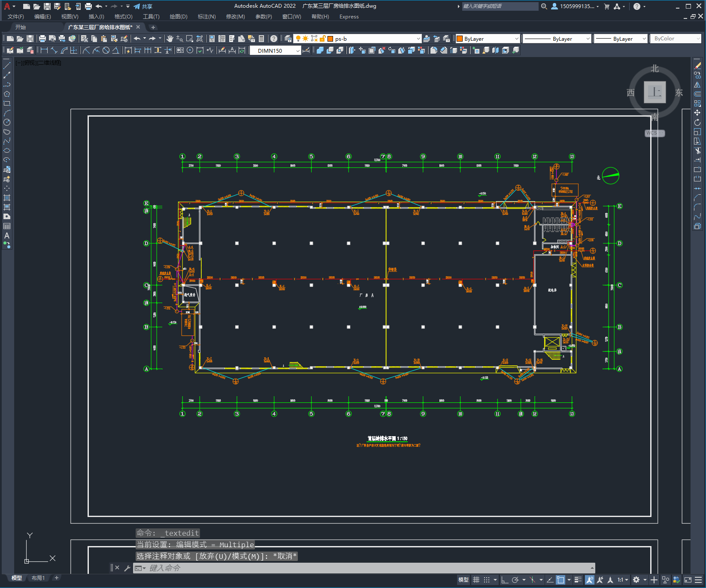Click the command line input field
706x588 pixels.
point(363,568)
